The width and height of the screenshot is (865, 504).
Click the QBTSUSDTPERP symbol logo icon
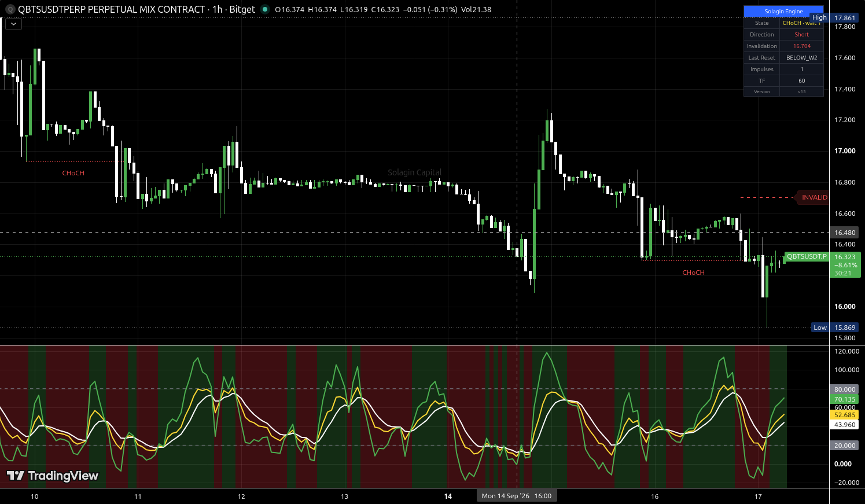10,9
